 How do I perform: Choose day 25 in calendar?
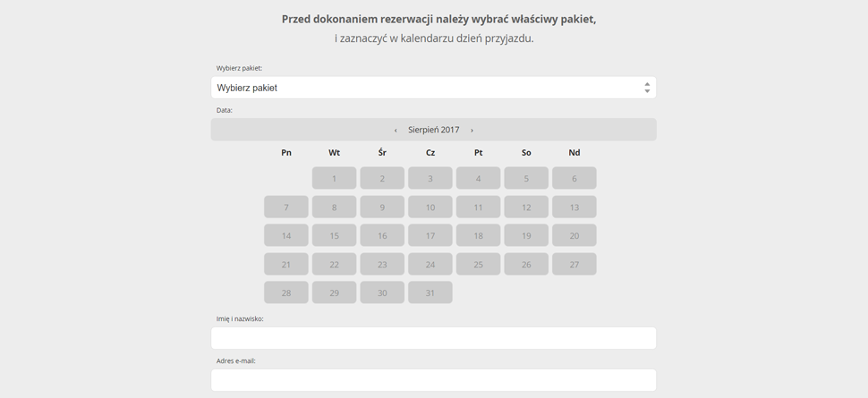478,264
